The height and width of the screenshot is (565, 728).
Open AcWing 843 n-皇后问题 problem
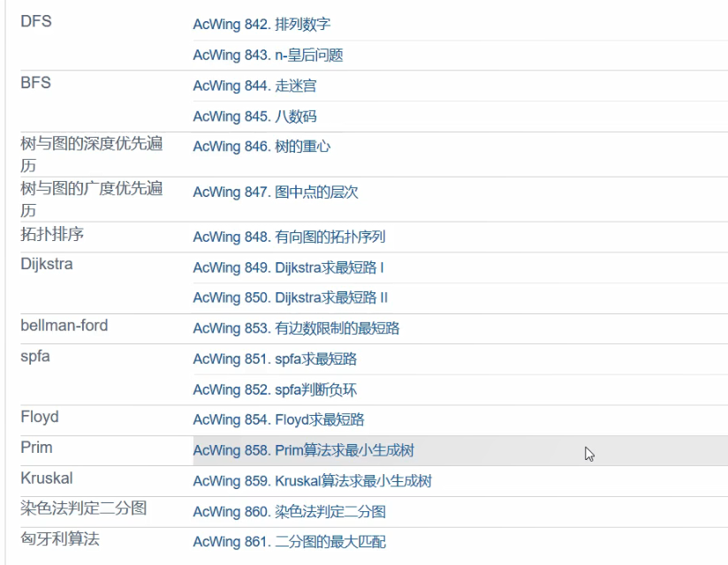tap(268, 56)
